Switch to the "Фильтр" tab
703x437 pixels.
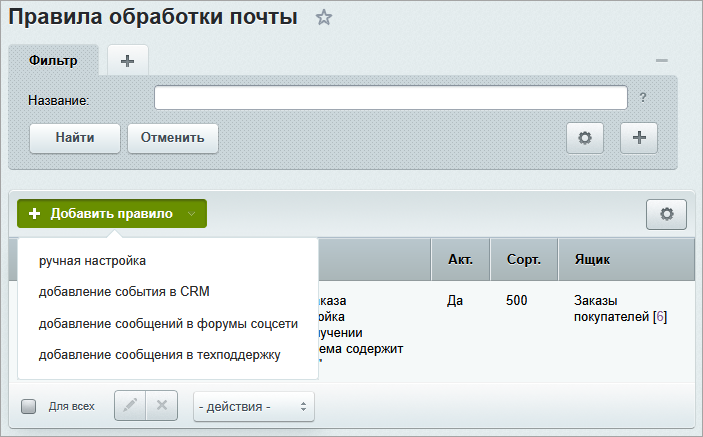tap(54, 60)
